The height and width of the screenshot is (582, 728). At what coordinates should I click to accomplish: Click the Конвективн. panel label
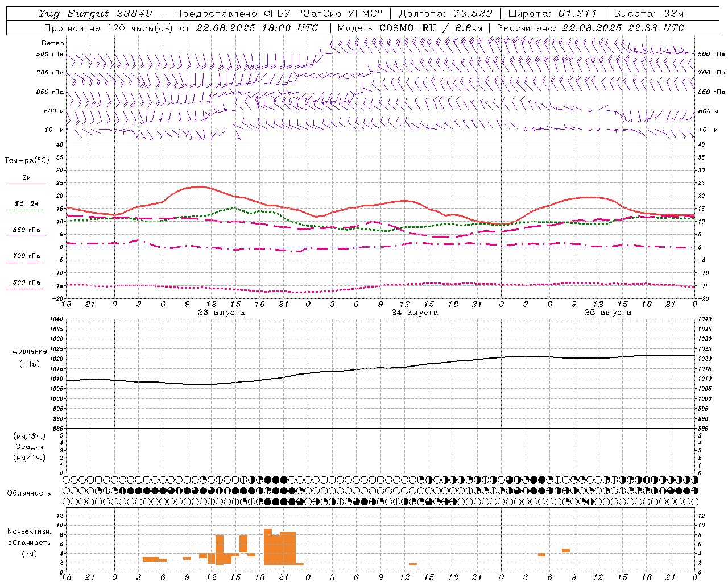pos(29,531)
